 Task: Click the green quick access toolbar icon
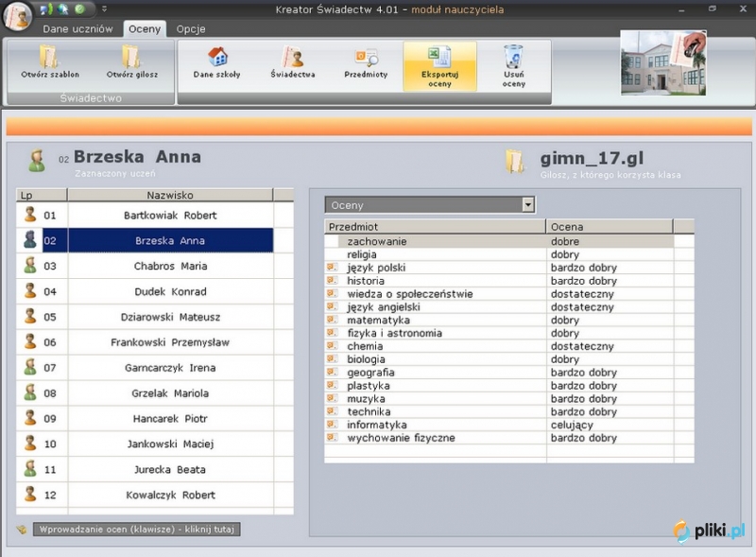point(79,9)
